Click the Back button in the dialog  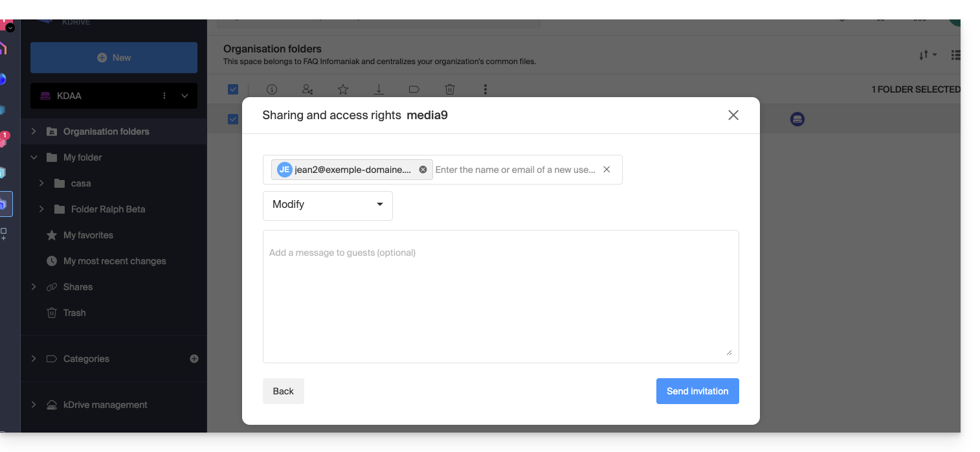pos(283,391)
